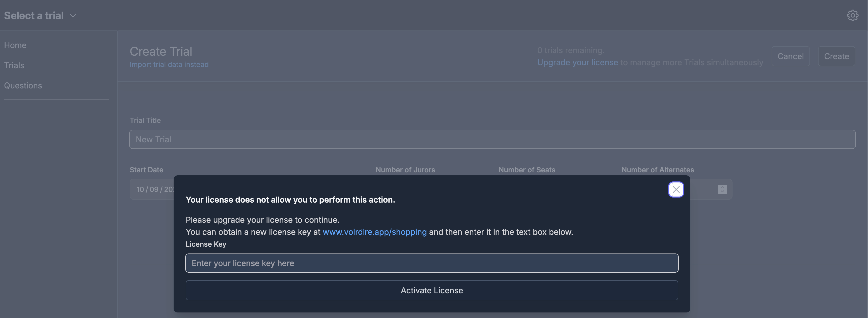Viewport: 868px width, 318px height.
Task: Open the trial picker chevron at top left
Action: click(x=73, y=15)
